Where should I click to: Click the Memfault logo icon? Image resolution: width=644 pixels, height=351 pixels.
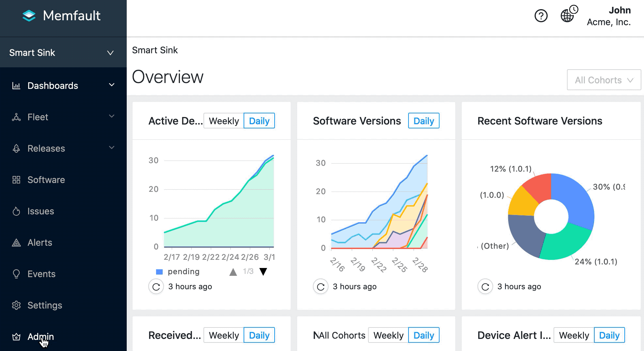point(29,16)
